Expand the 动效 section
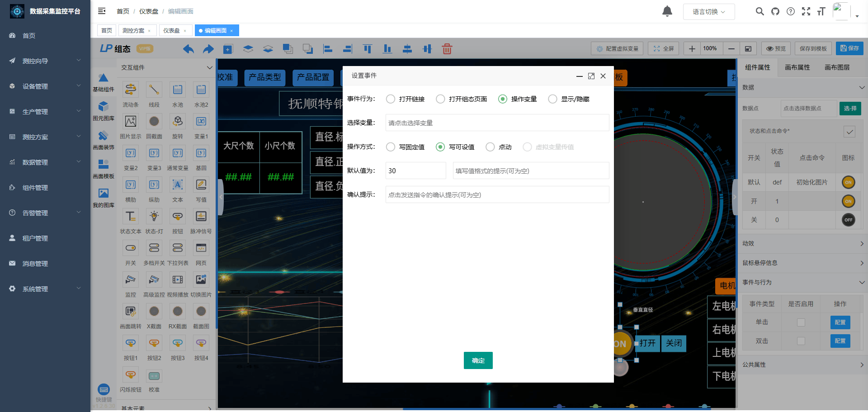This screenshot has width=868, height=412. coord(802,243)
